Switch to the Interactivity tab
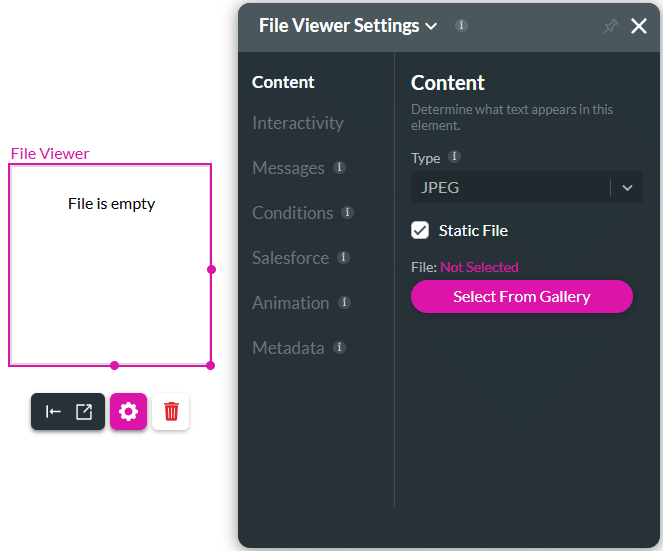This screenshot has height=551, width=663. [298, 123]
